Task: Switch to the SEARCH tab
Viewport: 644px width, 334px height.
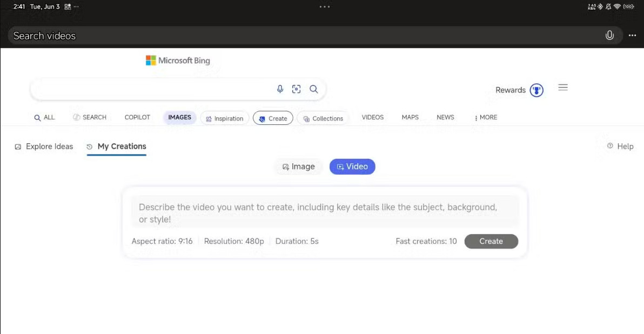Action: pos(90,117)
